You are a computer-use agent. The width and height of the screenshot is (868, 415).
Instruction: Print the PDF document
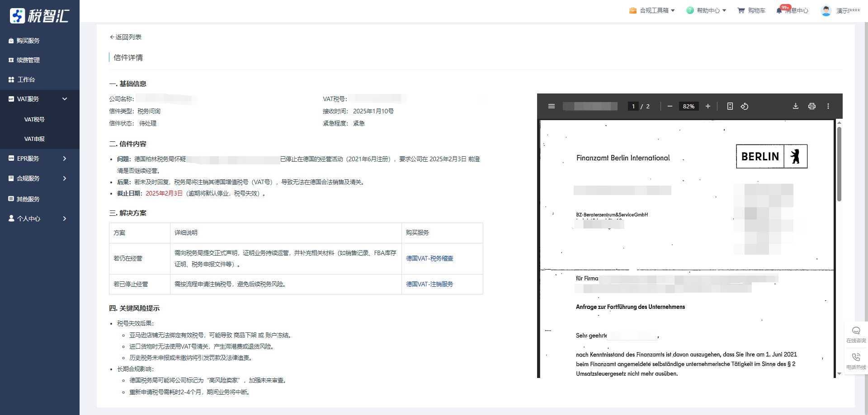[811, 106]
